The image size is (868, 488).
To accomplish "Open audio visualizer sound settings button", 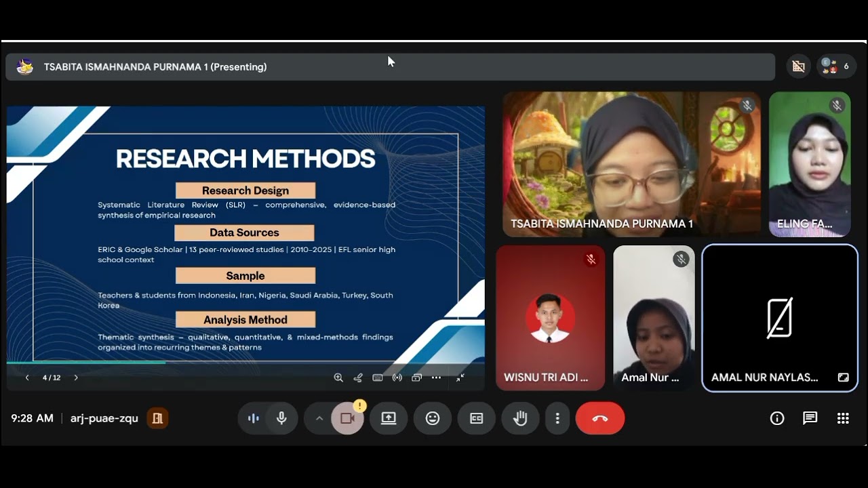I will tap(254, 418).
